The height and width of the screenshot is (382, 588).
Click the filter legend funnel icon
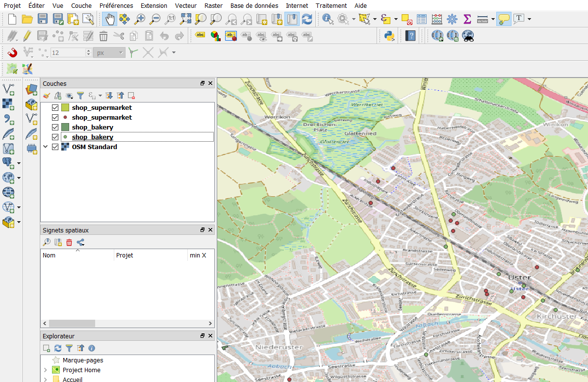[x=80, y=96]
